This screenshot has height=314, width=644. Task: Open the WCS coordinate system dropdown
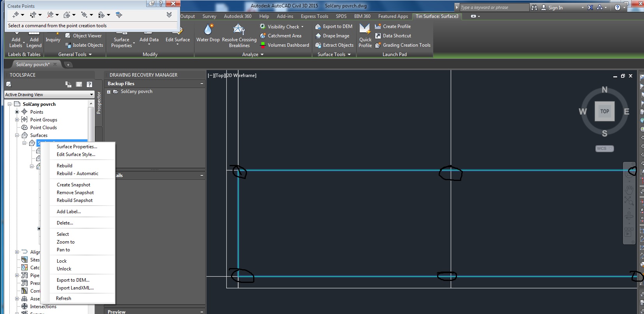point(604,149)
